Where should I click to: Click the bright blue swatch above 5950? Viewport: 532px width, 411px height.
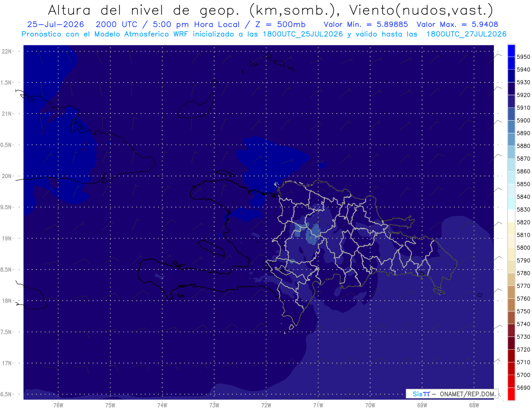click(x=511, y=51)
